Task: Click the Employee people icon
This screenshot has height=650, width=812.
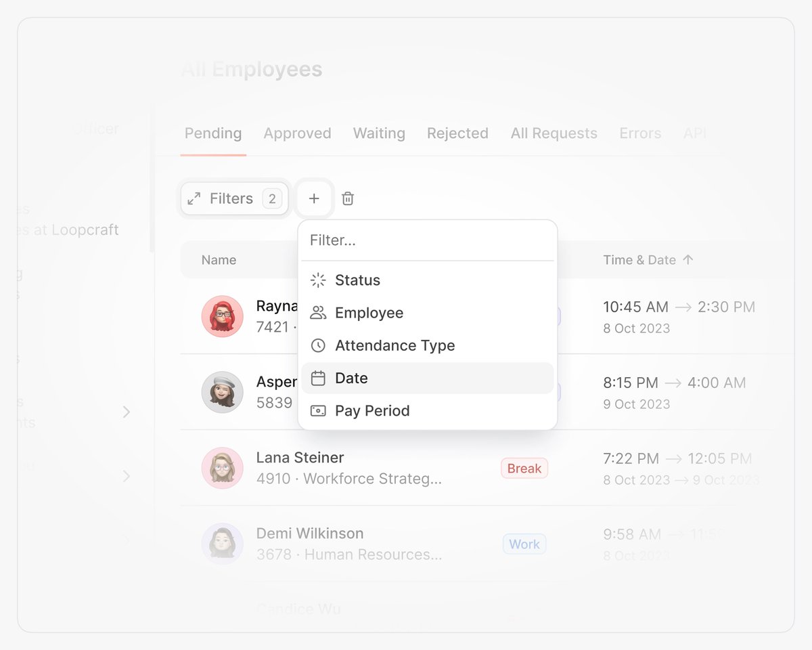Action: [317, 312]
